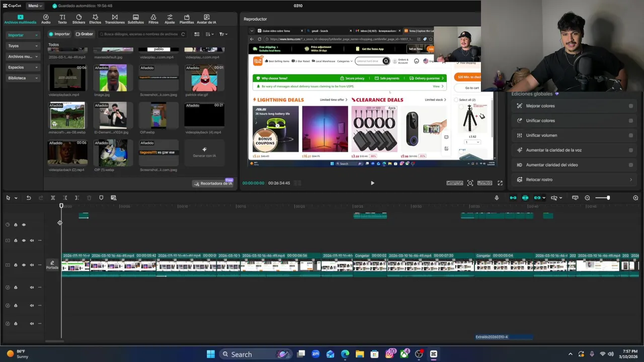Expand the Espacios sidebar section
This screenshot has width=644, height=362.
point(23,67)
